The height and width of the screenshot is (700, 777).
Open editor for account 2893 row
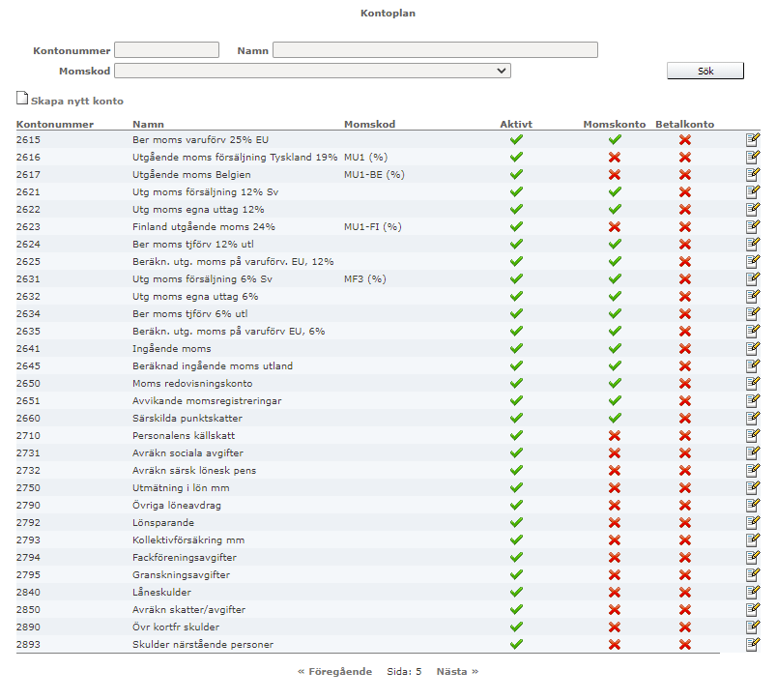pyautogui.click(x=752, y=644)
